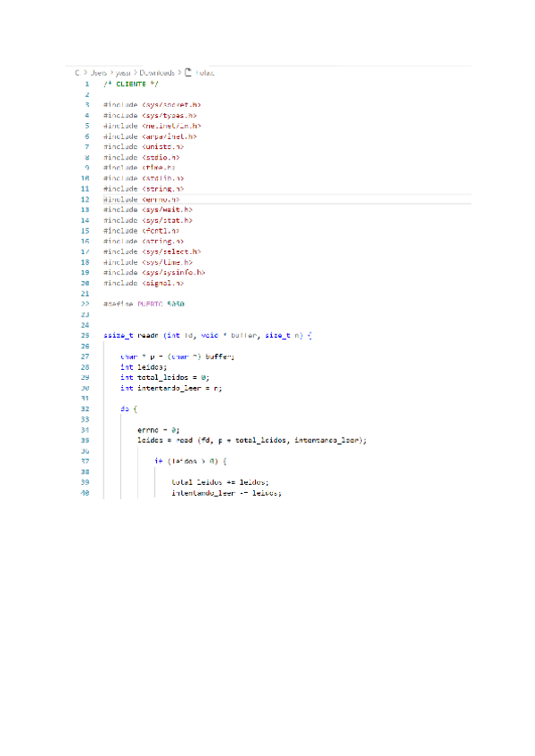Click '#include <sys/time.h>' on line 18
This screenshot has width=535, height=756.
tap(148, 262)
